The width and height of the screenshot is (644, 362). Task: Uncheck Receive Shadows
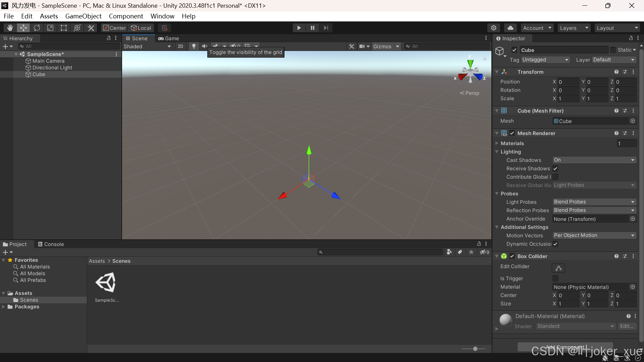(x=555, y=169)
